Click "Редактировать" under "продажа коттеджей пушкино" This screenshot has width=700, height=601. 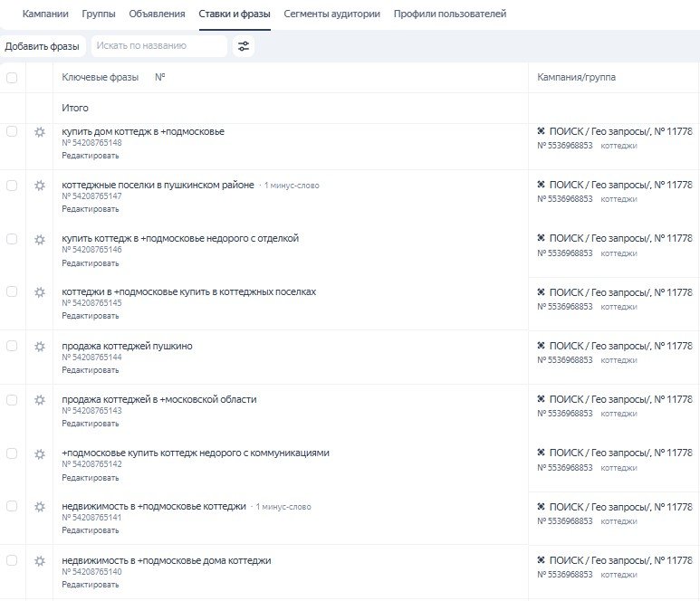point(90,369)
